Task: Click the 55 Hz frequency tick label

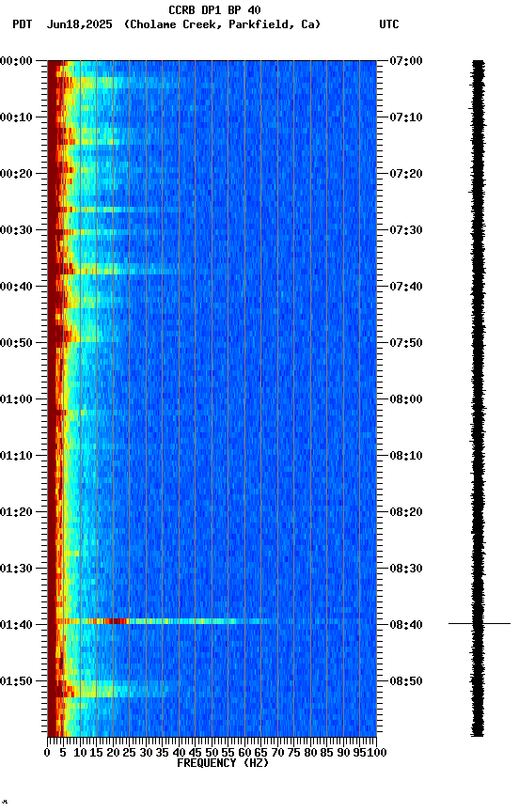Action: click(x=228, y=753)
